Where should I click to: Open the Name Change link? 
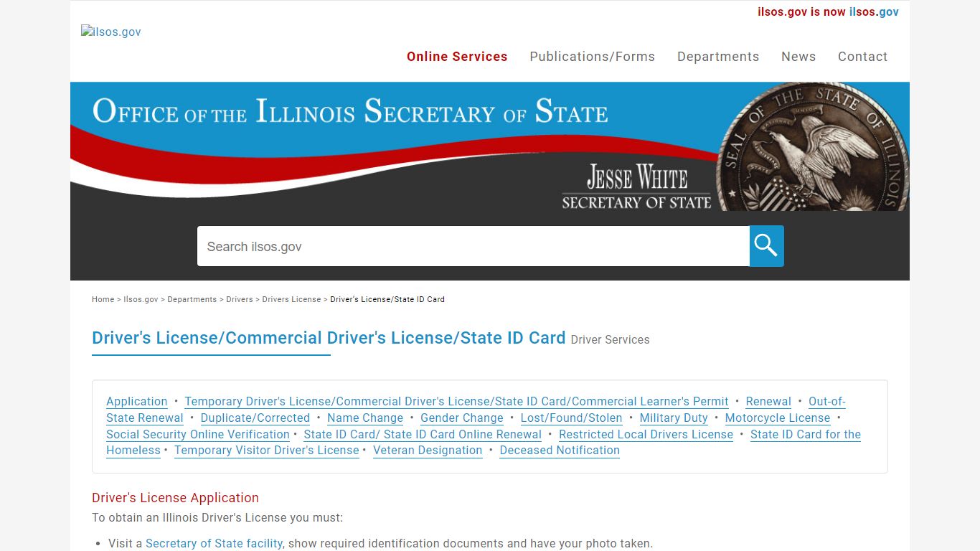[x=365, y=418]
